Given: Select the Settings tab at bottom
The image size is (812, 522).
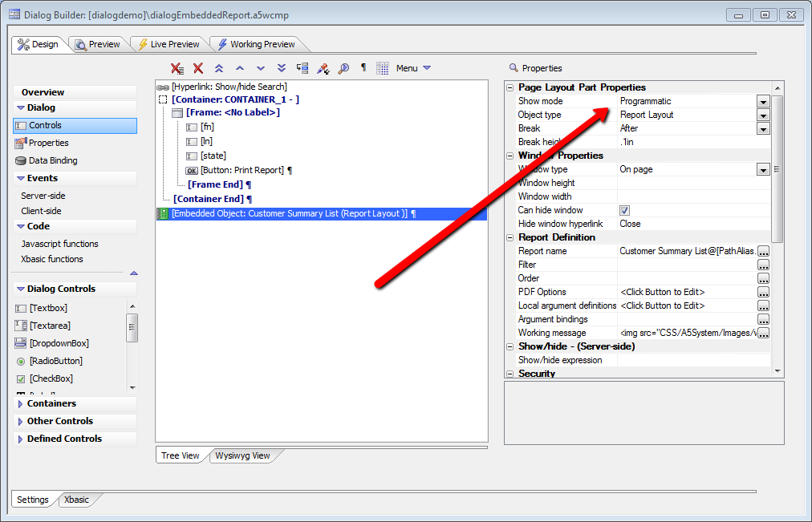Looking at the screenshot, I should tap(33, 500).
